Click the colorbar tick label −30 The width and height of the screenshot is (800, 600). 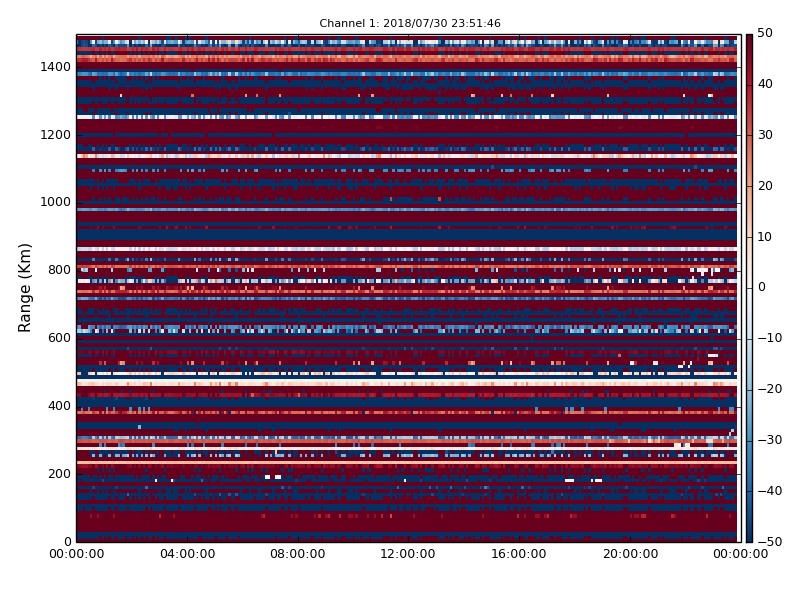coord(770,440)
